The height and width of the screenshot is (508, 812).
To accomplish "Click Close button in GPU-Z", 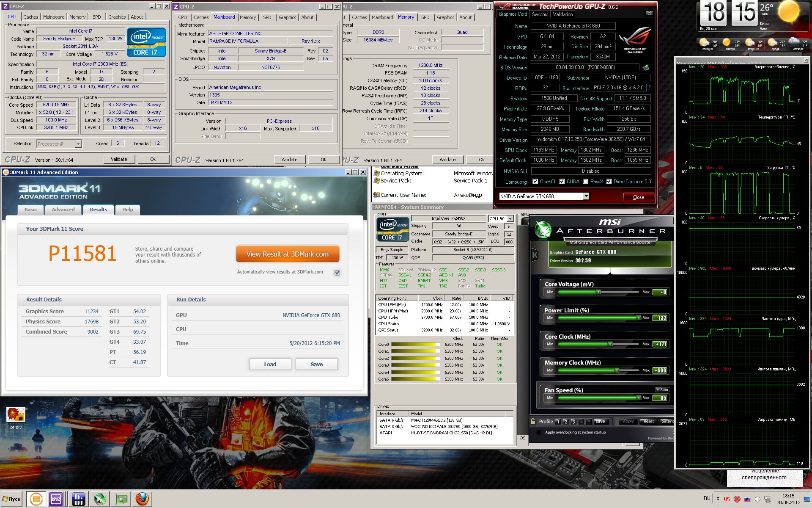I will (638, 197).
